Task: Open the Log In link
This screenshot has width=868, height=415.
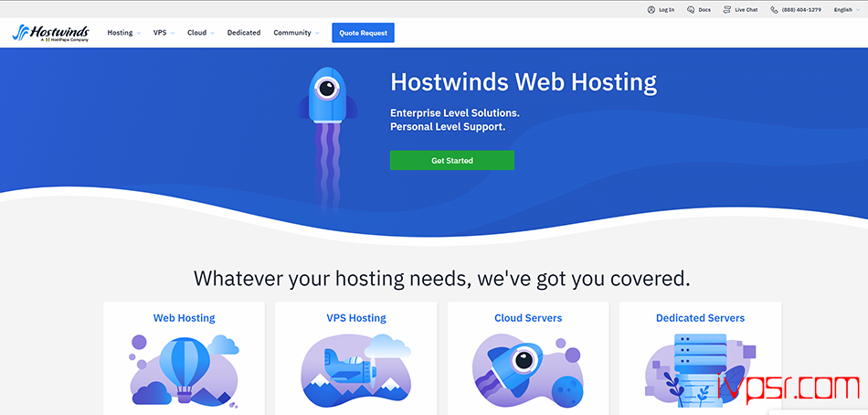Action: (666, 10)
